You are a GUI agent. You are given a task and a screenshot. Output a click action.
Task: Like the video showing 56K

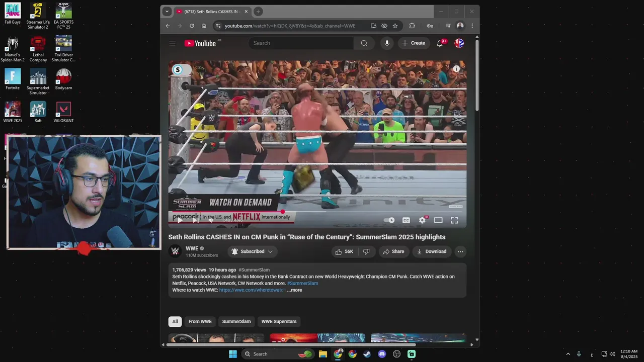[x=345, y=251]
